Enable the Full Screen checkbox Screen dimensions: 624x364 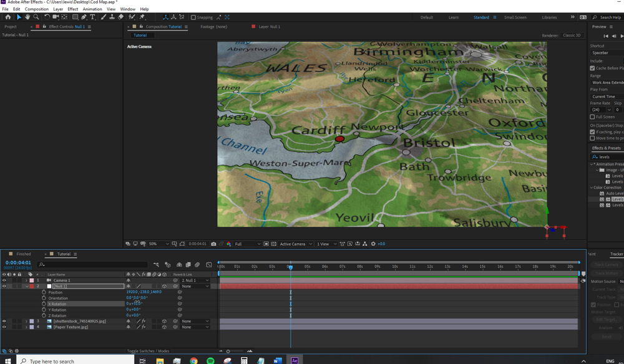pyautogui.click(x=592, y=117)
